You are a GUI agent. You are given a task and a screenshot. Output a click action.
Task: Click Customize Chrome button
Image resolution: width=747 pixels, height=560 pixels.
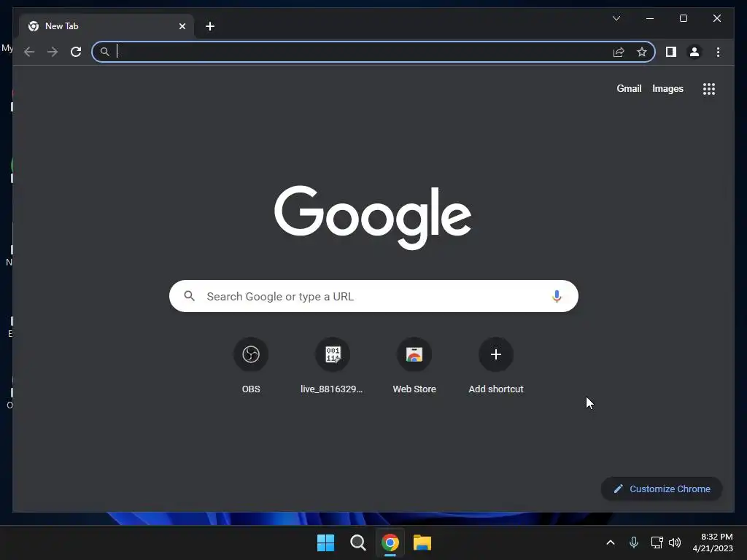(x=661, y=489)
